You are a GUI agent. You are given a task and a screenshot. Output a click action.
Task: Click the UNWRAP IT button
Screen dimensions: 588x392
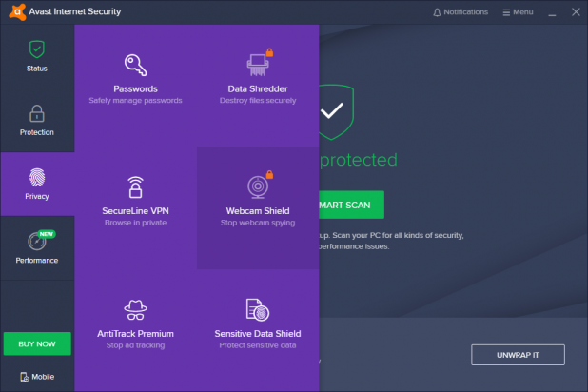(518, 354)
